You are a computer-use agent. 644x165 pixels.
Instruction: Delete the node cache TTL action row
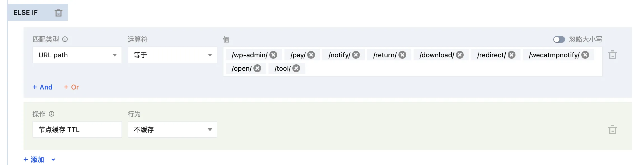pyautogui.click(x=612, y=129)
